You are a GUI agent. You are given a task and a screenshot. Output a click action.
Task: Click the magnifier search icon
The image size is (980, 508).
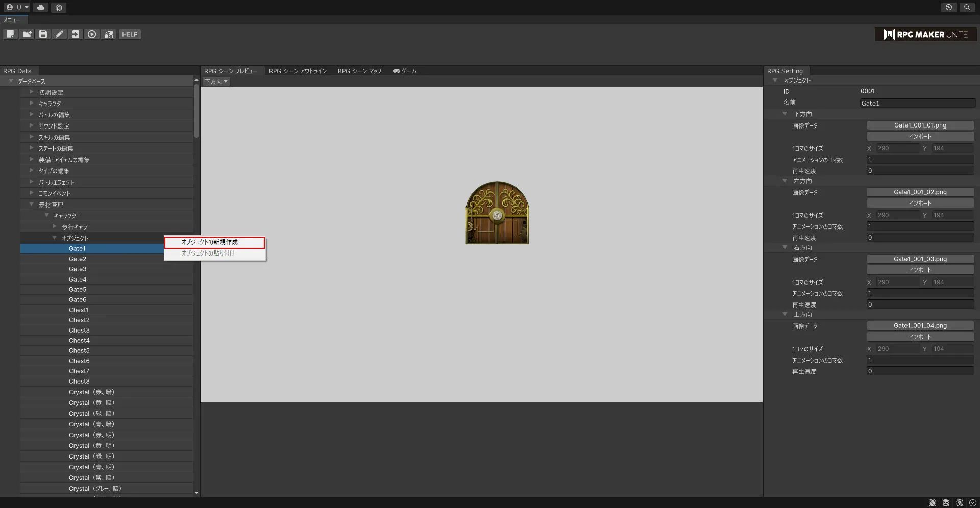[967, 7]
